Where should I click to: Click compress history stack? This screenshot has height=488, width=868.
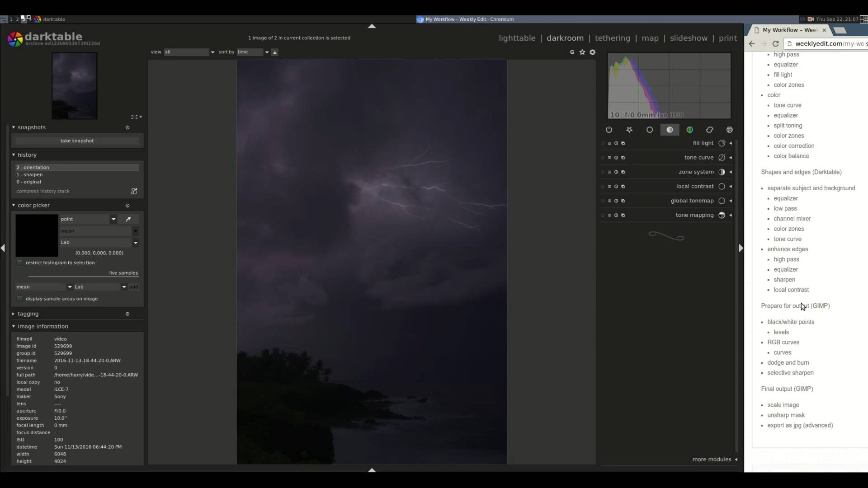pos(43,191)
